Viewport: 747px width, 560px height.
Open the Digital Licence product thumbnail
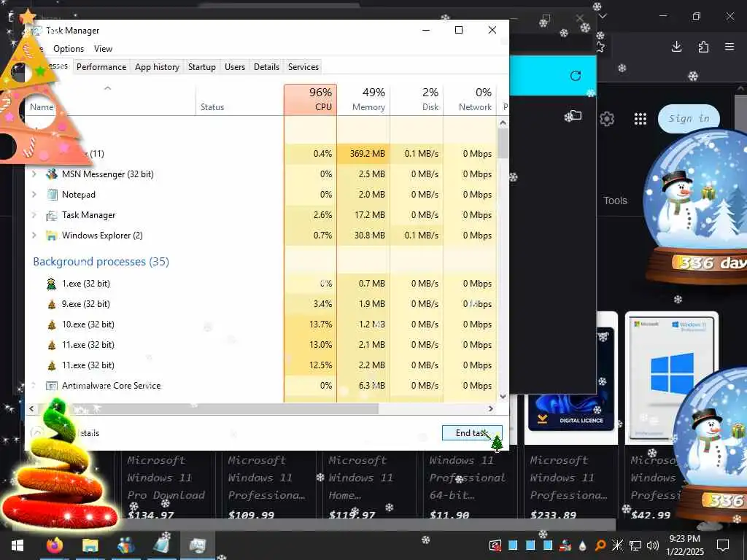570,419
